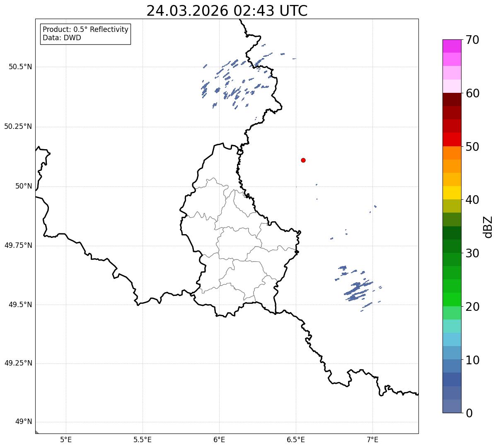498x448 pixels.
Task: Click the yellow 40 dBZ colorbar segment
Action: coord(452,193)
